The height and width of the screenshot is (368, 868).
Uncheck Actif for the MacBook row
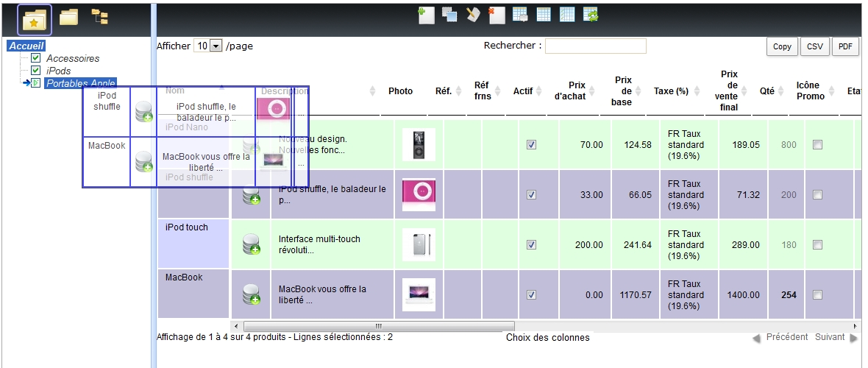(531, 294)
